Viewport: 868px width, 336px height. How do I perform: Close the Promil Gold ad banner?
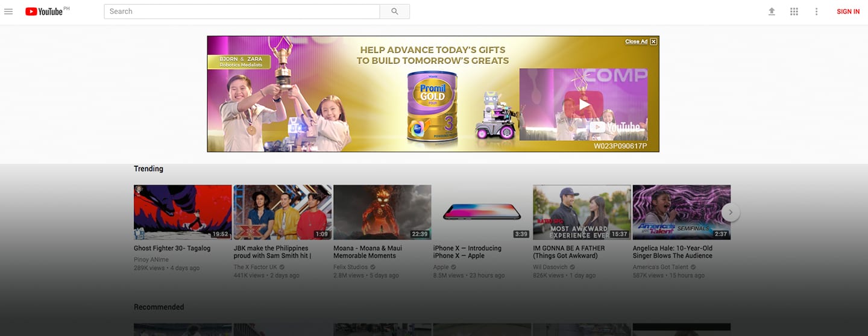pos(653,42)
